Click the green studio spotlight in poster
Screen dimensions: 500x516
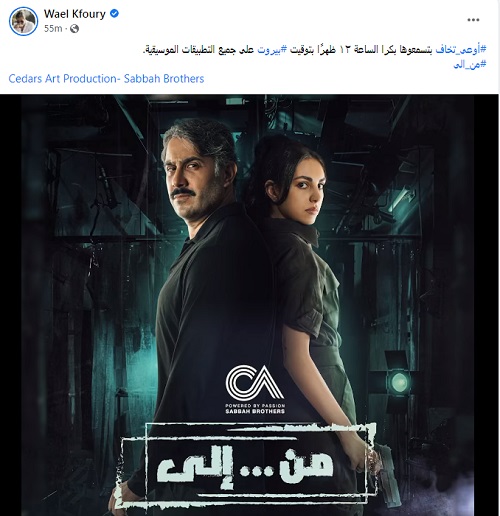[x=399, y=382]
